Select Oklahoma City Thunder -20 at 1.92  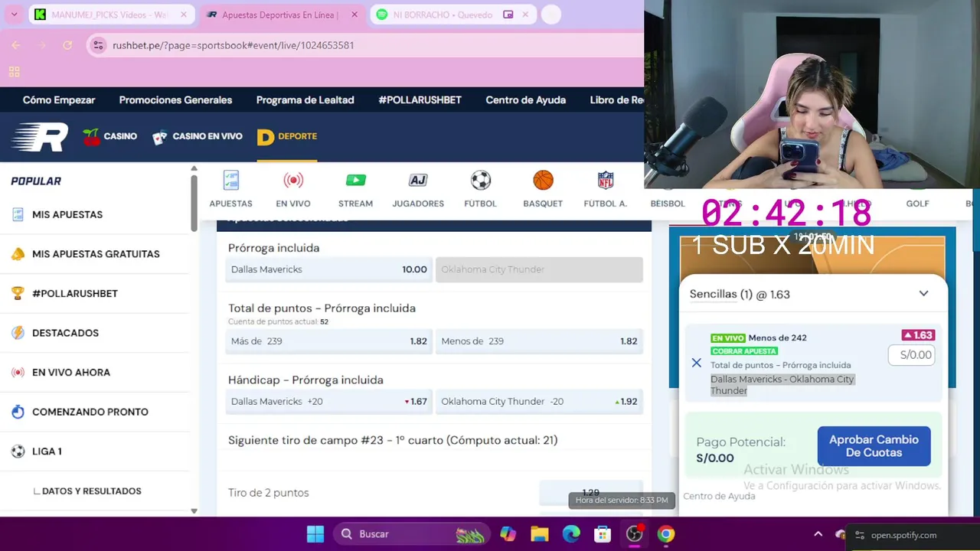[x=539, y=401]
